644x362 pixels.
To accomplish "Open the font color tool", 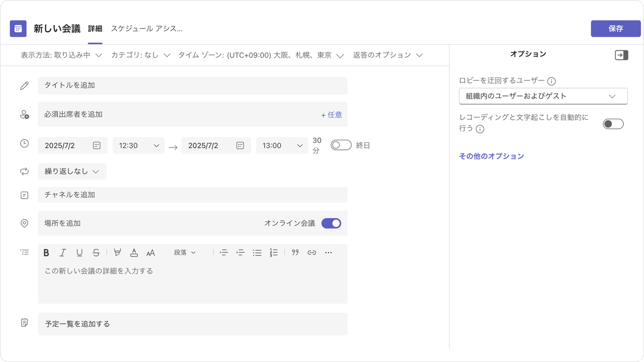I will point(134,253).
